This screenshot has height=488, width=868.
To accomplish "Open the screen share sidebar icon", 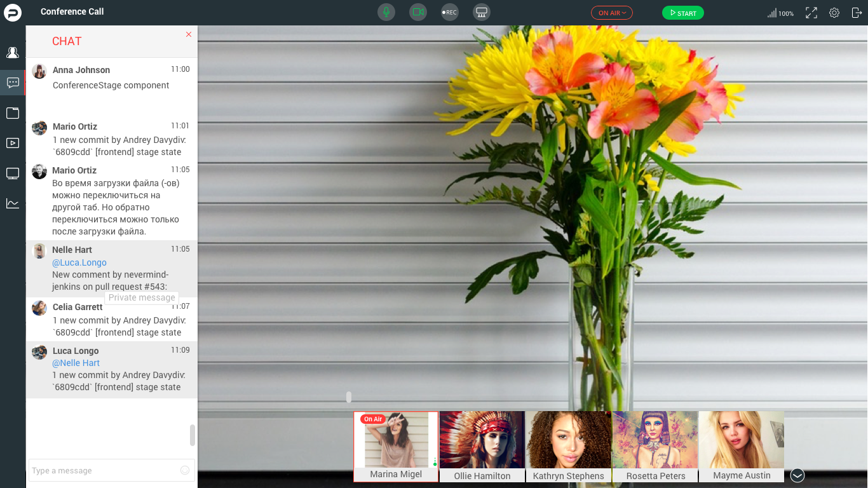I will point(13,173).
